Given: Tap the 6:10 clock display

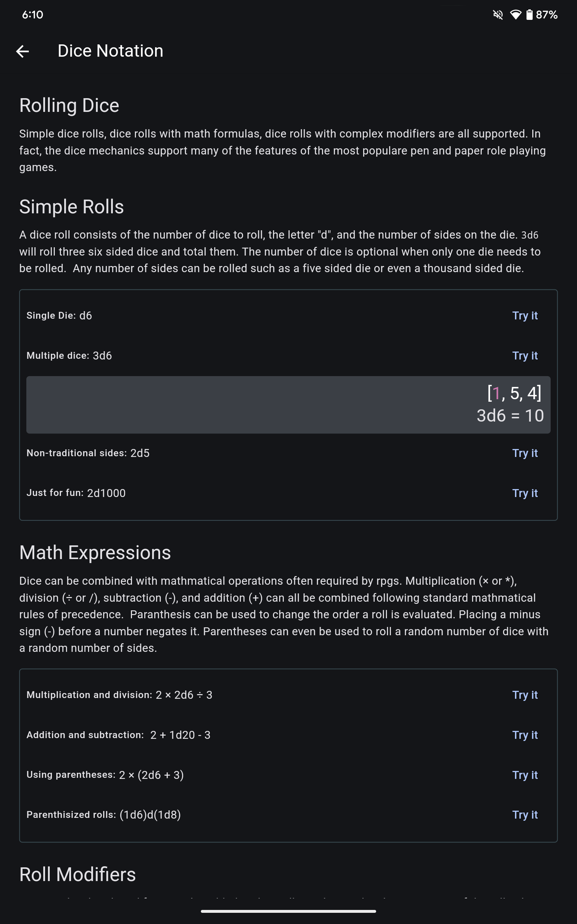Looking at the screenshot, I should (x=32, y=14).
